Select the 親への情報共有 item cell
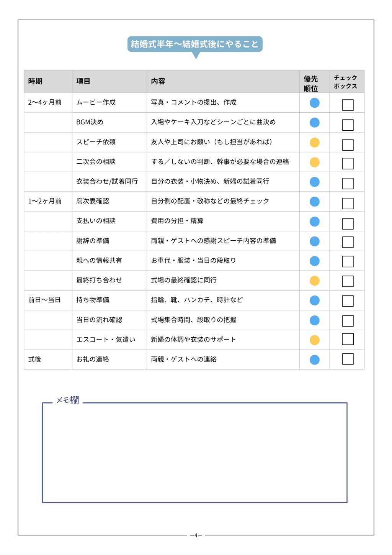 click(x=99, y=261)
